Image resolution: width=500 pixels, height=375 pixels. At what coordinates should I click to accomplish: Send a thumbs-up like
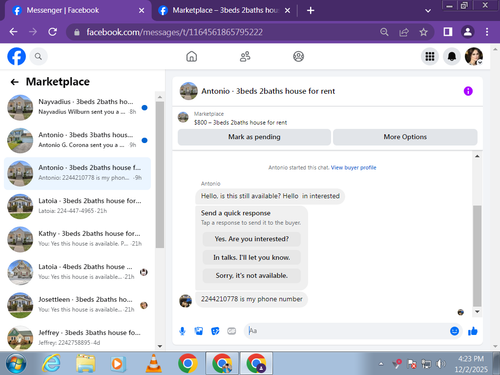(x=473, y=331)
